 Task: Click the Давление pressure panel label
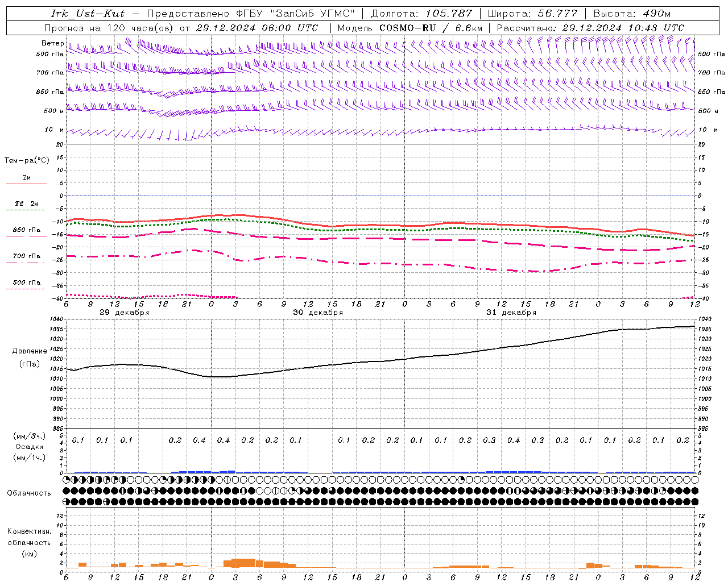[30, 351]
